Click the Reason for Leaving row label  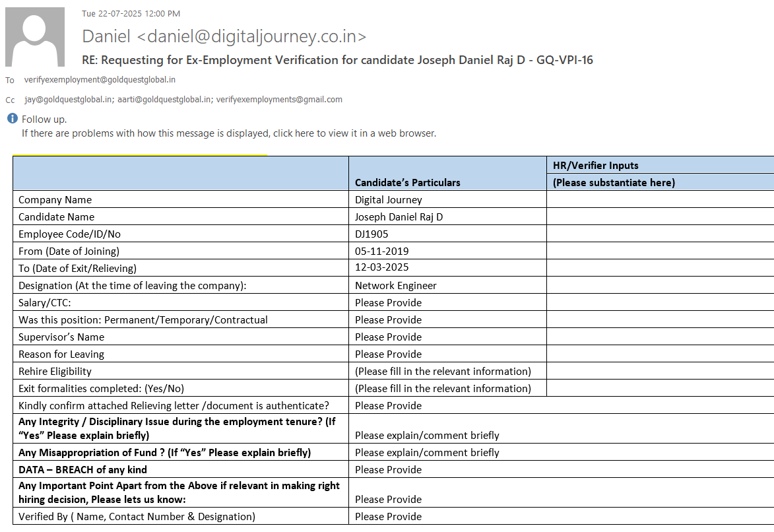tap(62, 354)
